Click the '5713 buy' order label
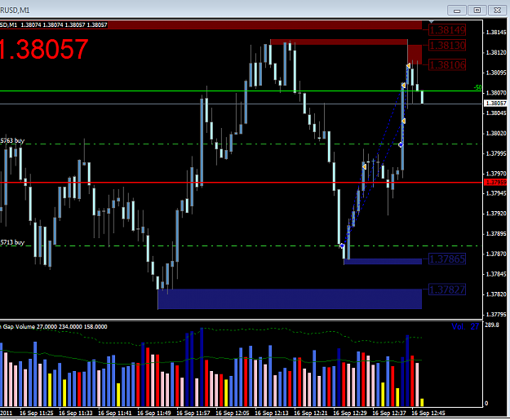Viewport: 510px width, 420px height. (x=12, y=242)
